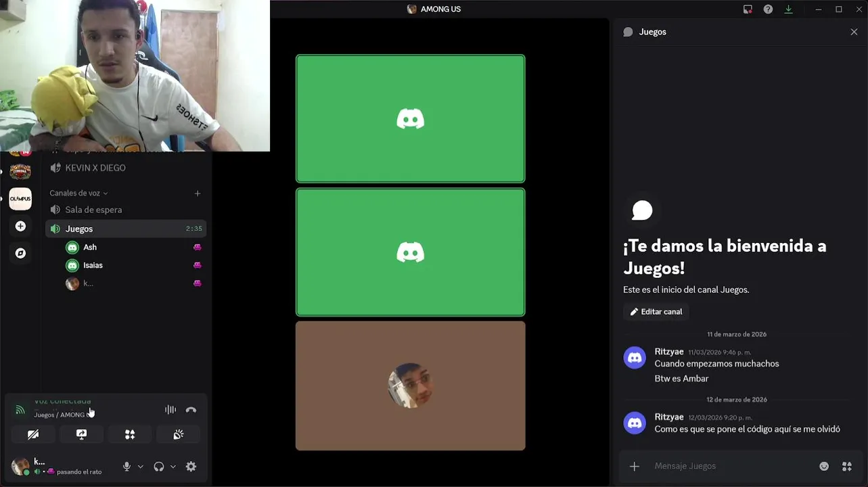Open the soundboard button

[179, 434]
